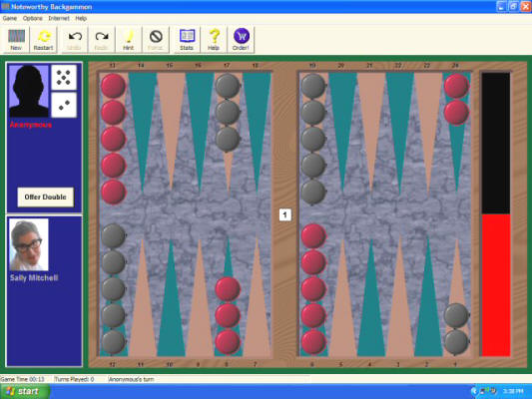Open Help via the question mark icon
The image size is (532, 399).
pos(214,40)
